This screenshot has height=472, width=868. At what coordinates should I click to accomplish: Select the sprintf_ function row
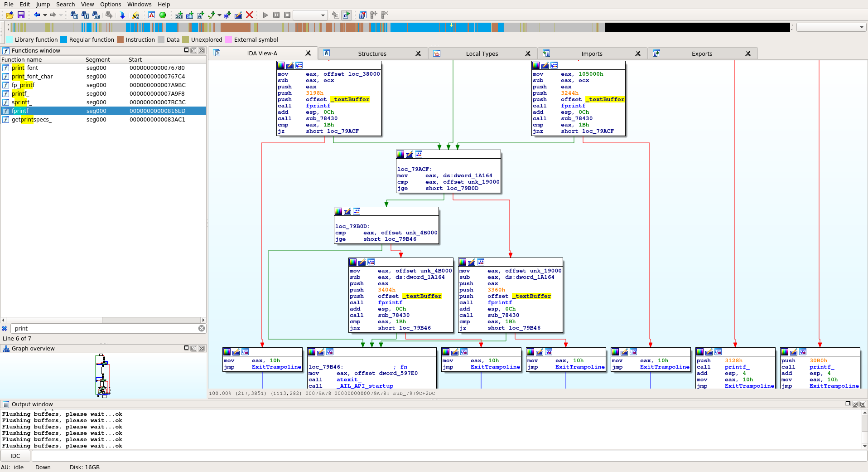[103, 102]
